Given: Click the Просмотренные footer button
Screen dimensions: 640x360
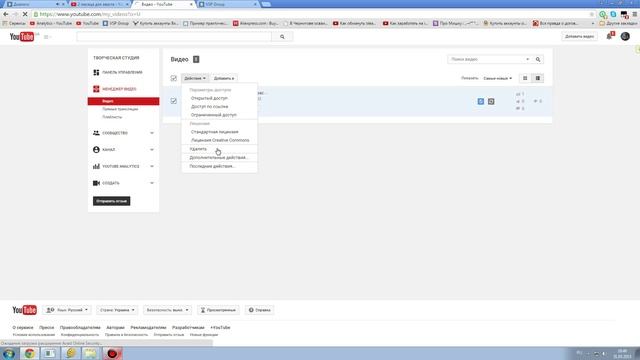Looking at the screenshot, I should [x=218, y=310].
